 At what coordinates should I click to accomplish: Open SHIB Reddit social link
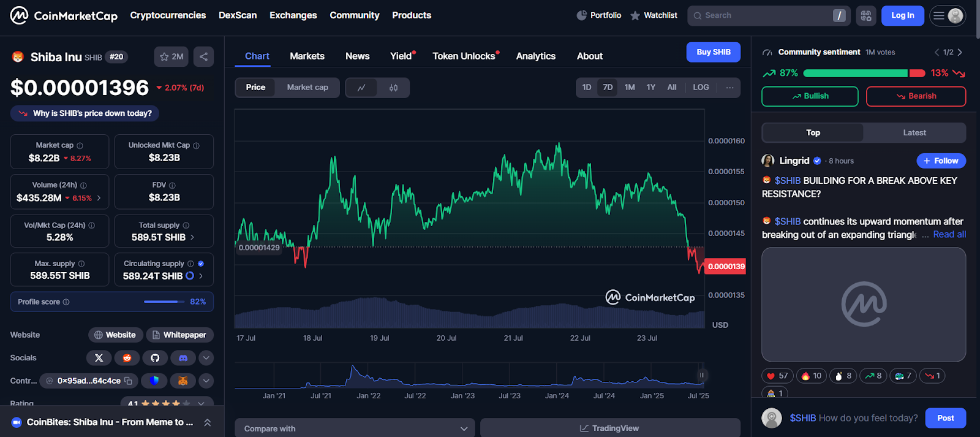pyautogui.click(x=127, y=358)
